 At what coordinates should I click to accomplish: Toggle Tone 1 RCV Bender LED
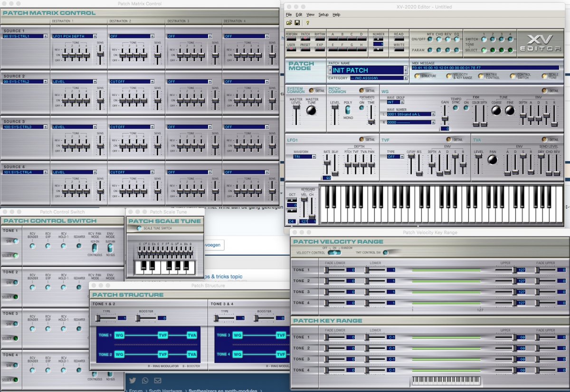coord(32,246)
